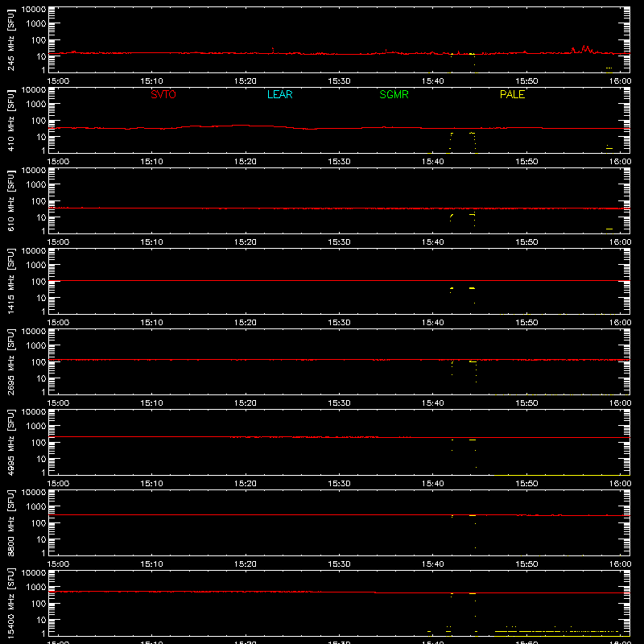644x644 pixels.
Task: Click the red SVTO station legend label
Action: pos(163,94)
